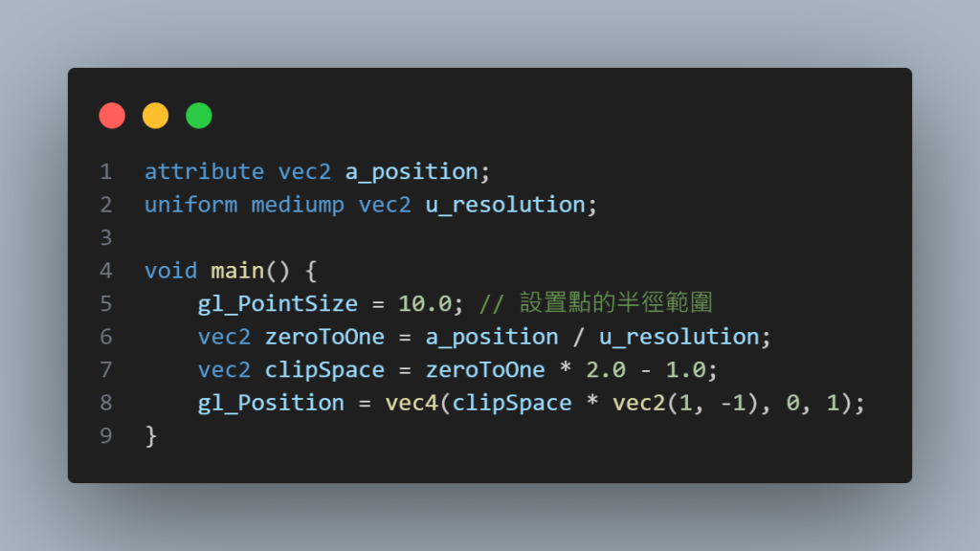Click the 10.0 value
Screen dimensions: 980x551
[425, 303]
